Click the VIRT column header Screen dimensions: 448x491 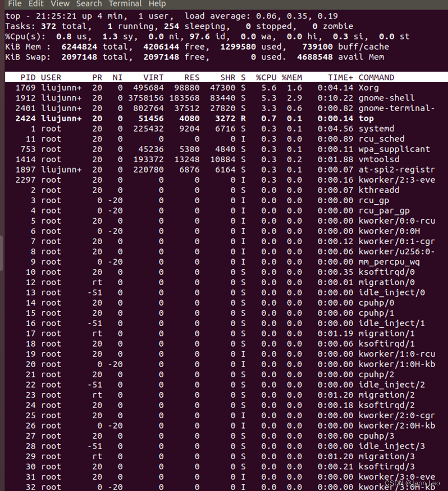click(x=154, y=77)
